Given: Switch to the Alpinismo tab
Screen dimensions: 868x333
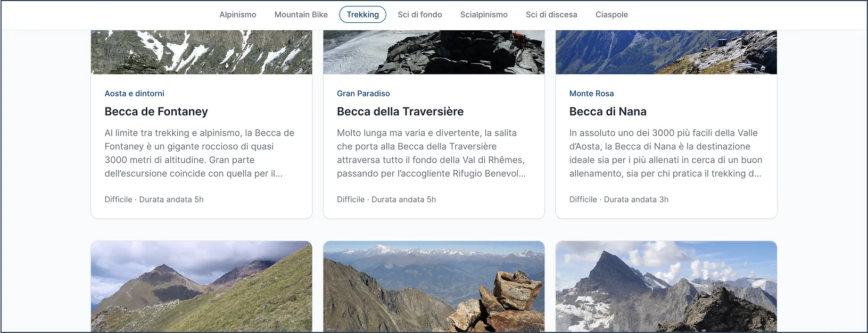Looking at the screenshot, I should point(237,15).
